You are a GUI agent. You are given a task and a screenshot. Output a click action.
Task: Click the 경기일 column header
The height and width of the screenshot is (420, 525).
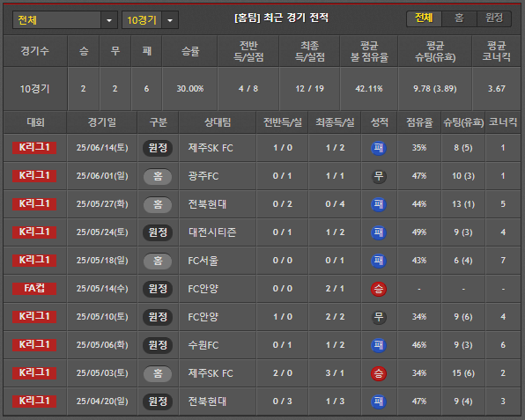pos(102,122)
